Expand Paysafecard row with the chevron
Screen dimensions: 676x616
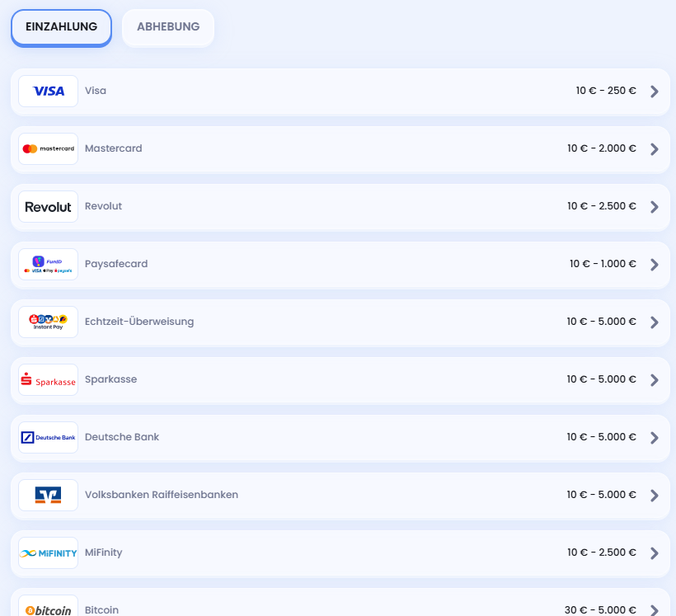655,265
